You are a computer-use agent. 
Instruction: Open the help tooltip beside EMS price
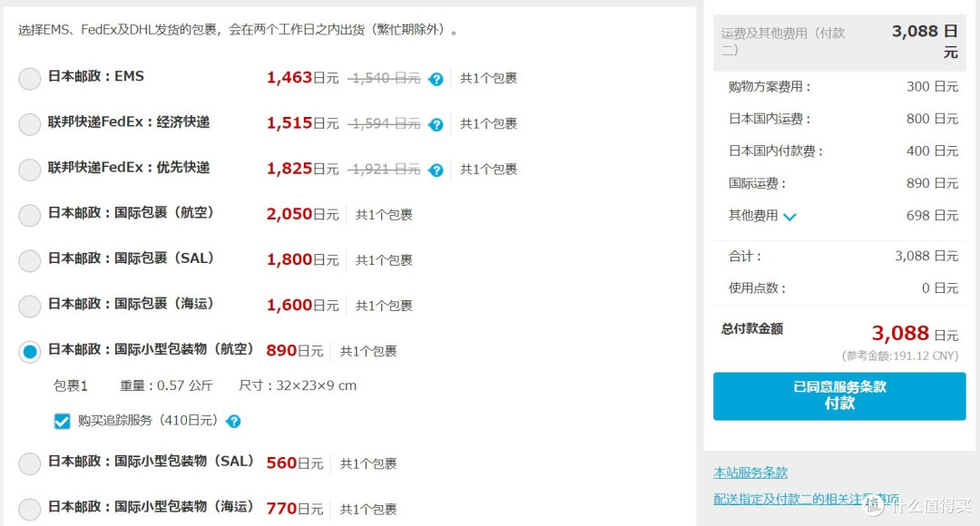436,79
